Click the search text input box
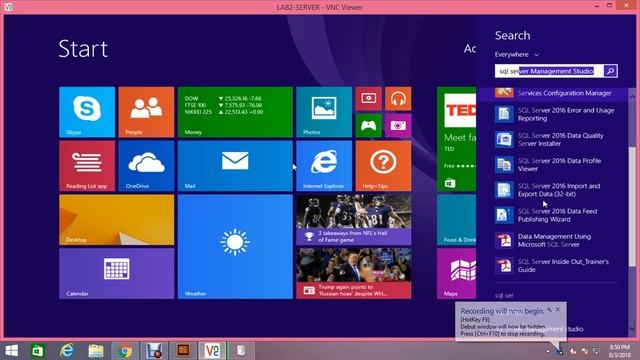The image size is (640, 360). click(549, 71)
